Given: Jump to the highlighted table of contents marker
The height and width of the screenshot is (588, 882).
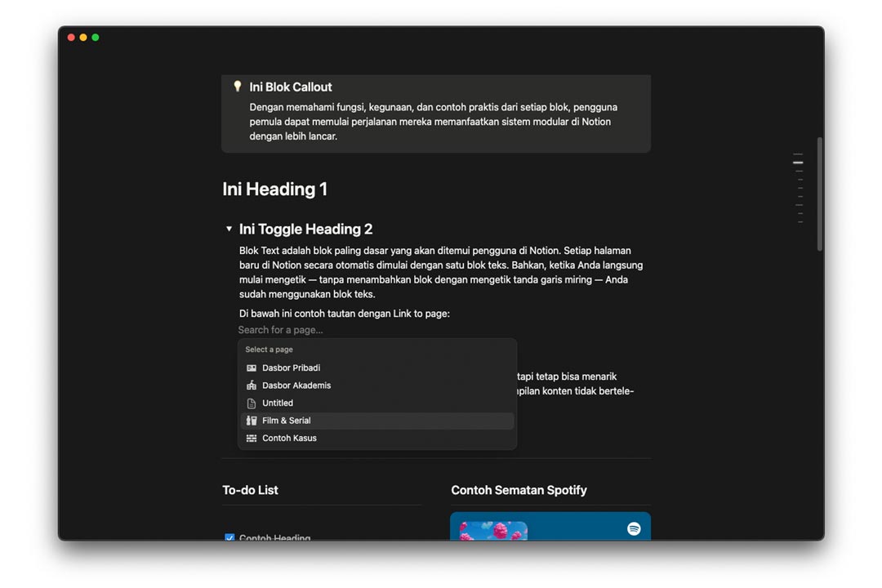Looking at the screenshot, I should (798, 163).
